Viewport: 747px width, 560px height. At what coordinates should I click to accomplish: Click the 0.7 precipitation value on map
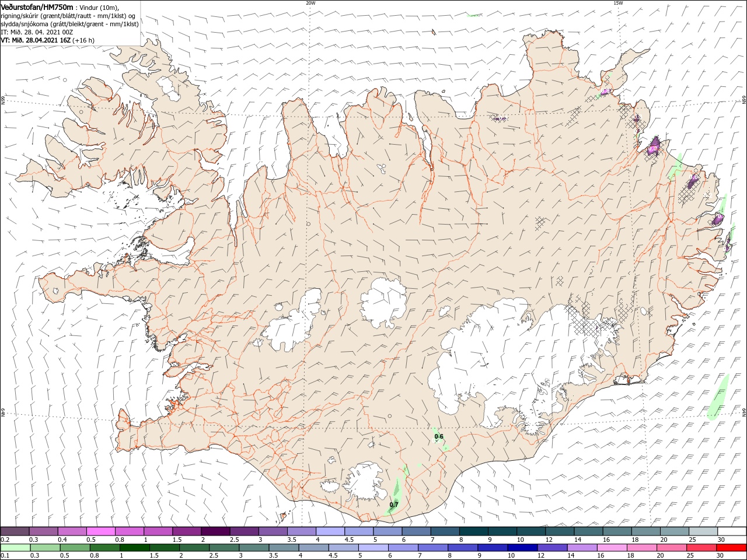point(394,505)
